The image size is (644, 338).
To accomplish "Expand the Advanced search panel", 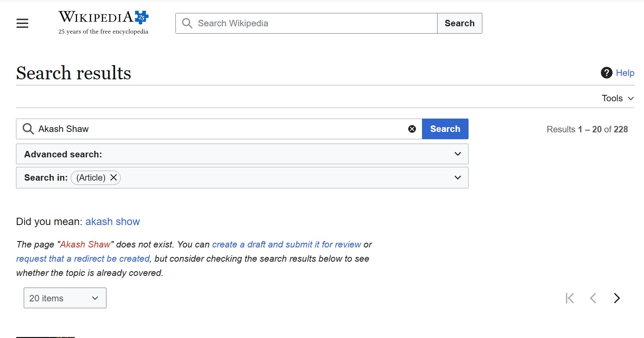I will 457,154.
